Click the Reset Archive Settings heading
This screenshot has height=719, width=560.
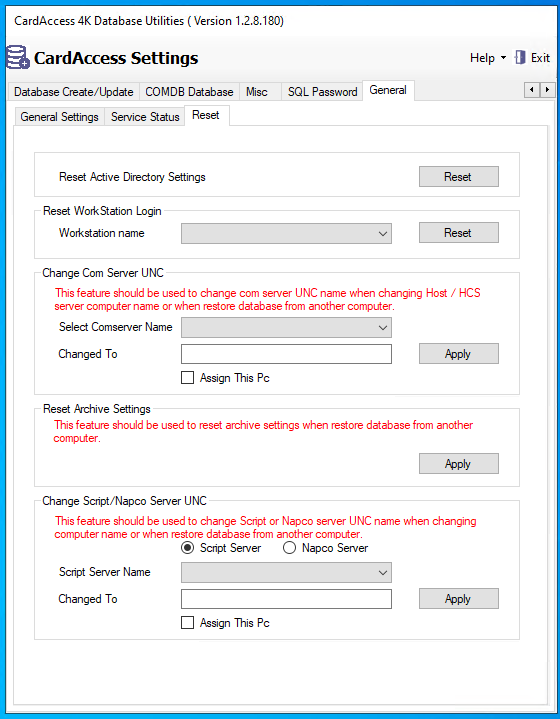point(97,409)
